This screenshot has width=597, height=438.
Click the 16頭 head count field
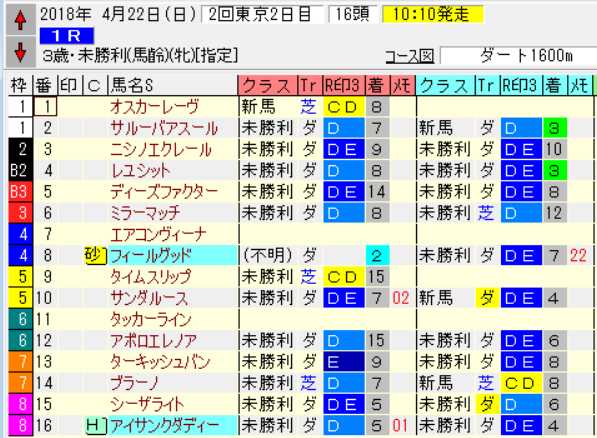[353, 14]
